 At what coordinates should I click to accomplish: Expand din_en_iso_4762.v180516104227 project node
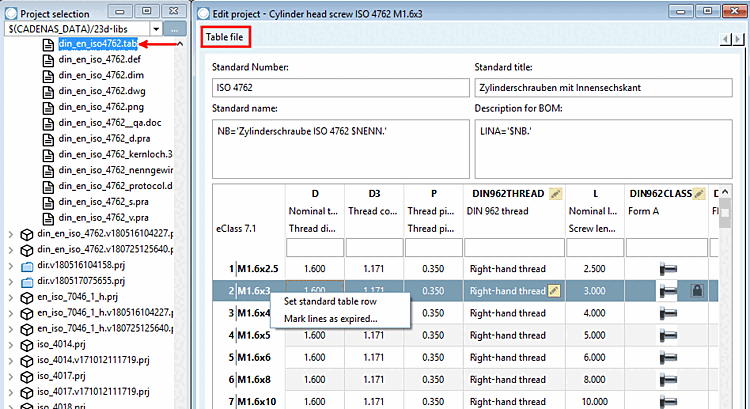(x=11, y=234)
